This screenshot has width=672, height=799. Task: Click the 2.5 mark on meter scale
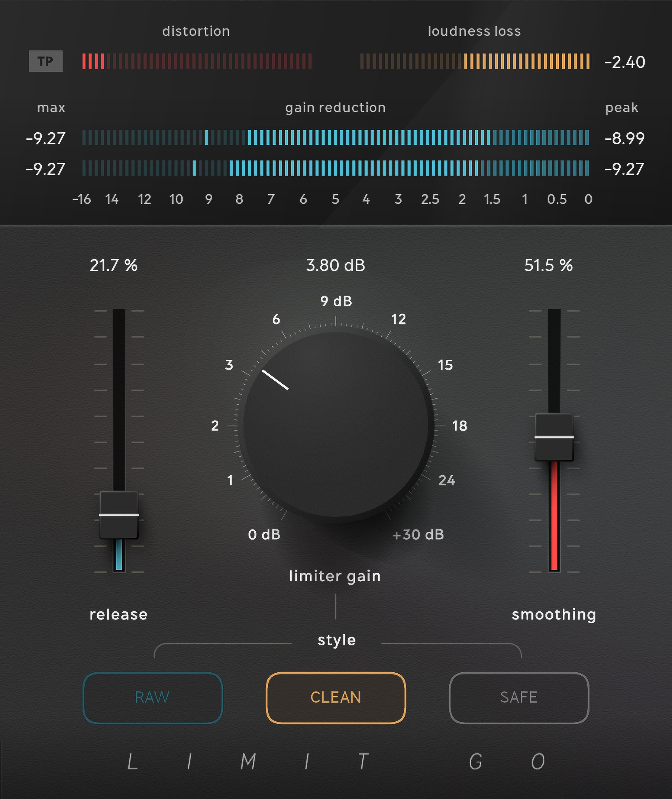430,199
